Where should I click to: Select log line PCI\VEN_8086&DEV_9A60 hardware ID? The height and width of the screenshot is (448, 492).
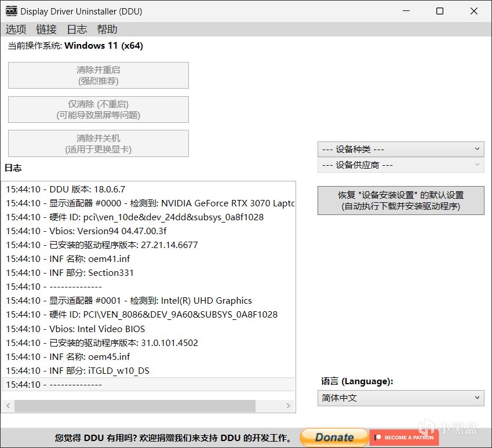[x=149, y=314]
